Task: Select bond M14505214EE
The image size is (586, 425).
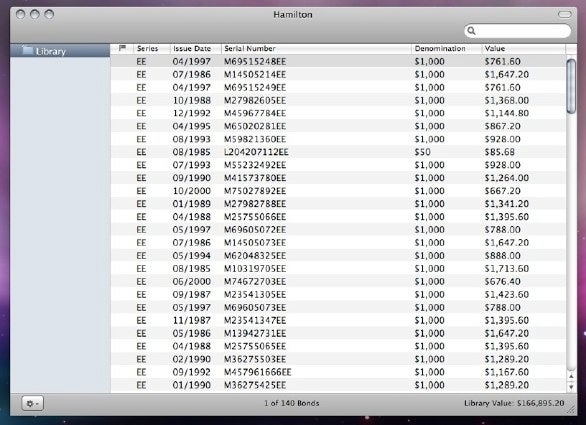Action: click(x=338, y=74)
